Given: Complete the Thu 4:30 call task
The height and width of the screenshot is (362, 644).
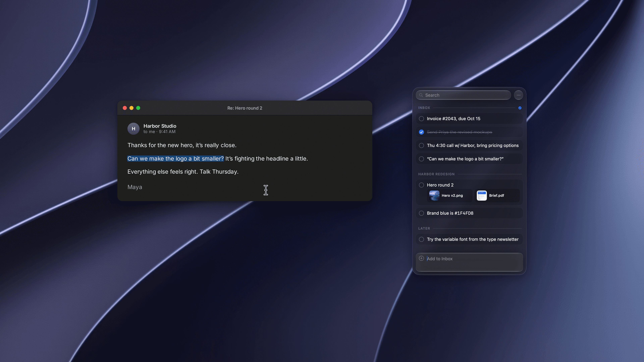Looking at the screenshot, I should pos(421,145).
